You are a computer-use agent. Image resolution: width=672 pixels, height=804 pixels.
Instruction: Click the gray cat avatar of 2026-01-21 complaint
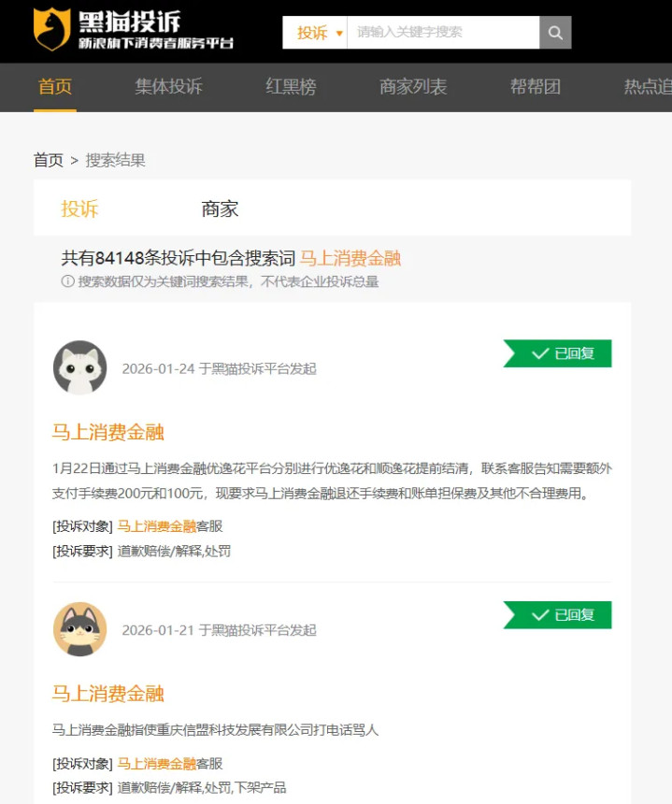(80, 629)
